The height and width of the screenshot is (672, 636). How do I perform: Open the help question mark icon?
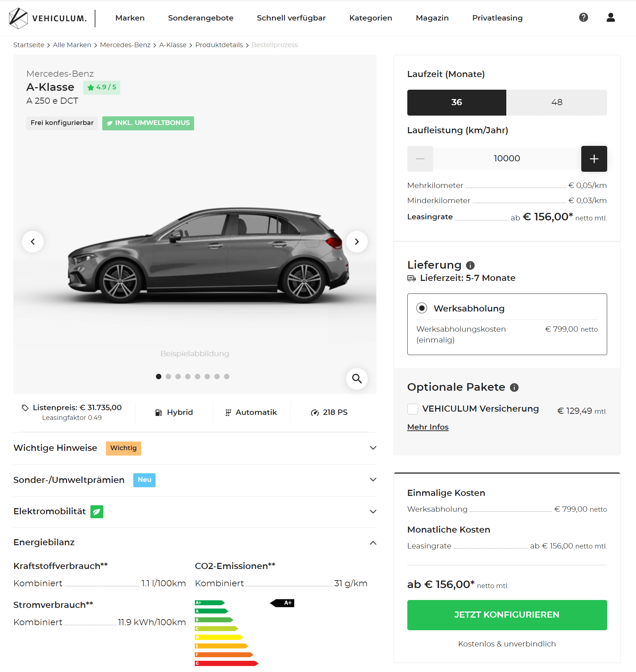(583, 17)
